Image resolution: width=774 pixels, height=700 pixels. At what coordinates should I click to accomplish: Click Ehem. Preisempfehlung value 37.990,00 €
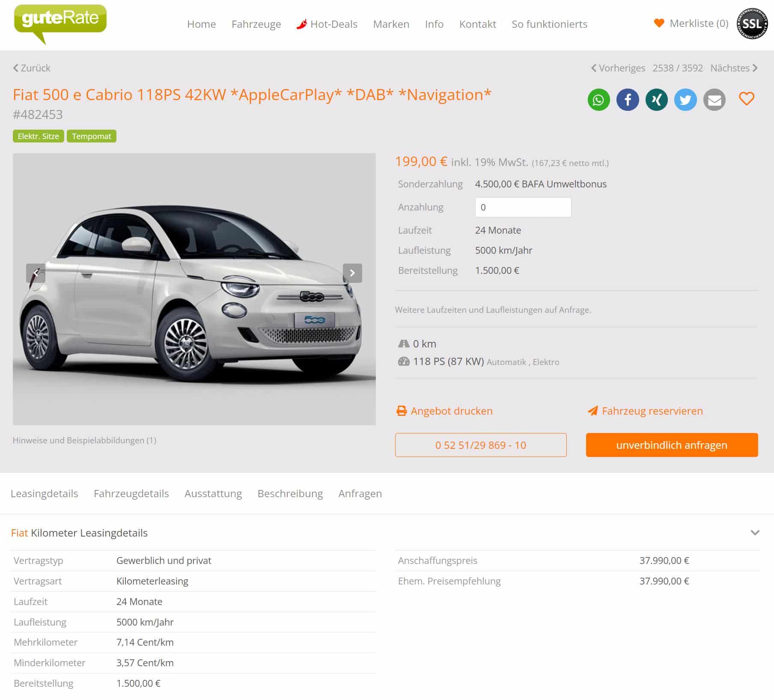click(x=664, y=581)
